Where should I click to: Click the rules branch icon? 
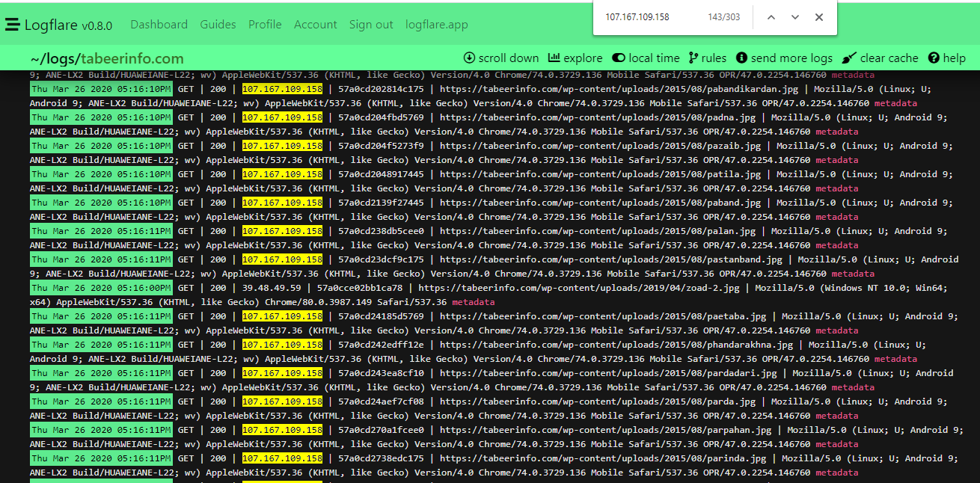[x=693, y=58]
